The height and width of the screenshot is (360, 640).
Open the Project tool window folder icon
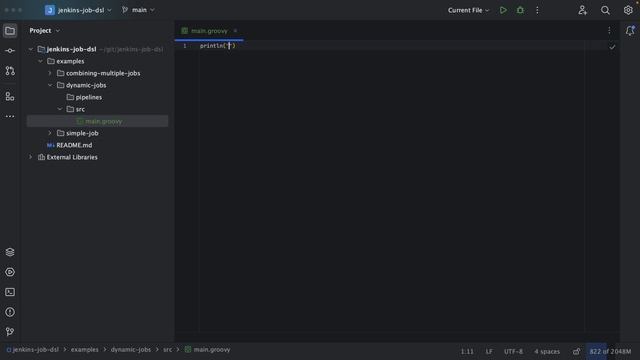(10, 31)
